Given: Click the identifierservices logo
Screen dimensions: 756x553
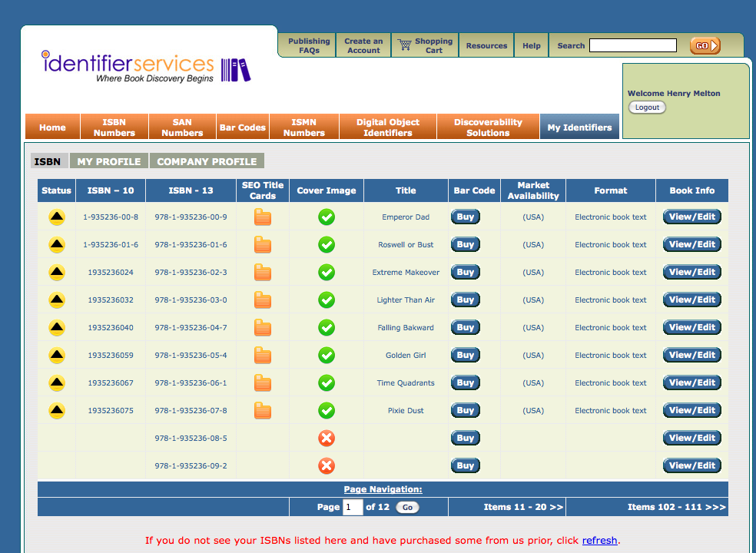Looking at the screenshot, I should [146, 67].
